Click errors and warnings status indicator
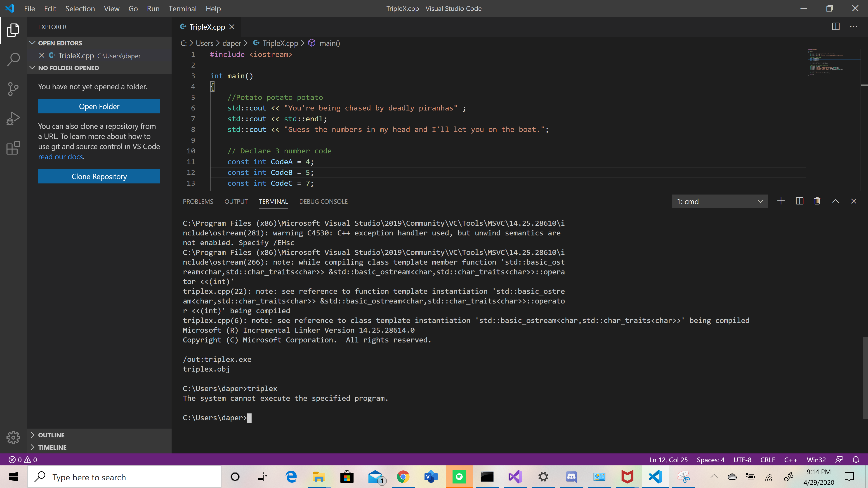This screenshot has height=488, width=868. click(23, 460)
